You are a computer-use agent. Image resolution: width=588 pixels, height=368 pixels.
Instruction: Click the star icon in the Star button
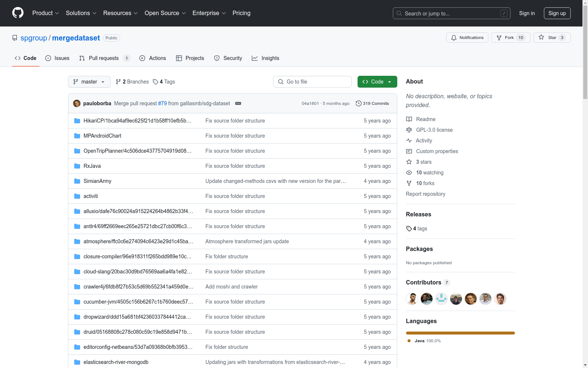(541, 37)
